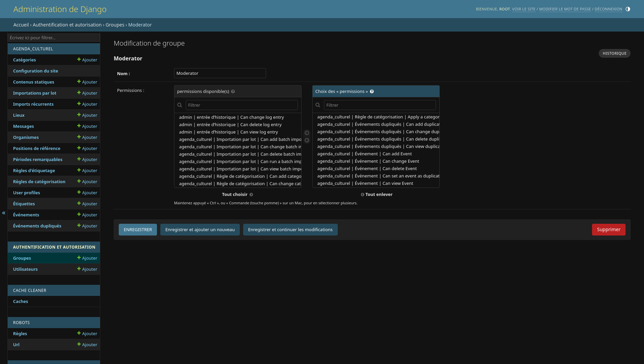Click the add arrow between permission lists
Viewport: 644px width, 364px height.
(307, 133)
